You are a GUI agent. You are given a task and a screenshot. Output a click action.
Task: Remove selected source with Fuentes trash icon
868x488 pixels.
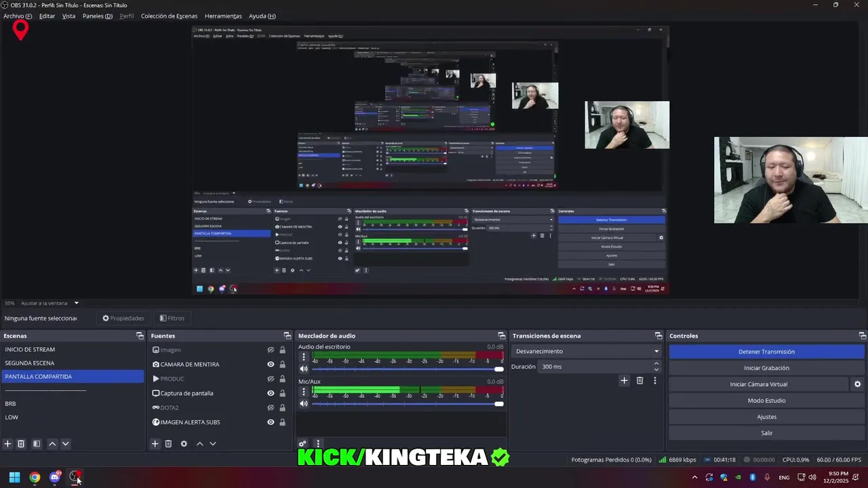click(168, 444)
